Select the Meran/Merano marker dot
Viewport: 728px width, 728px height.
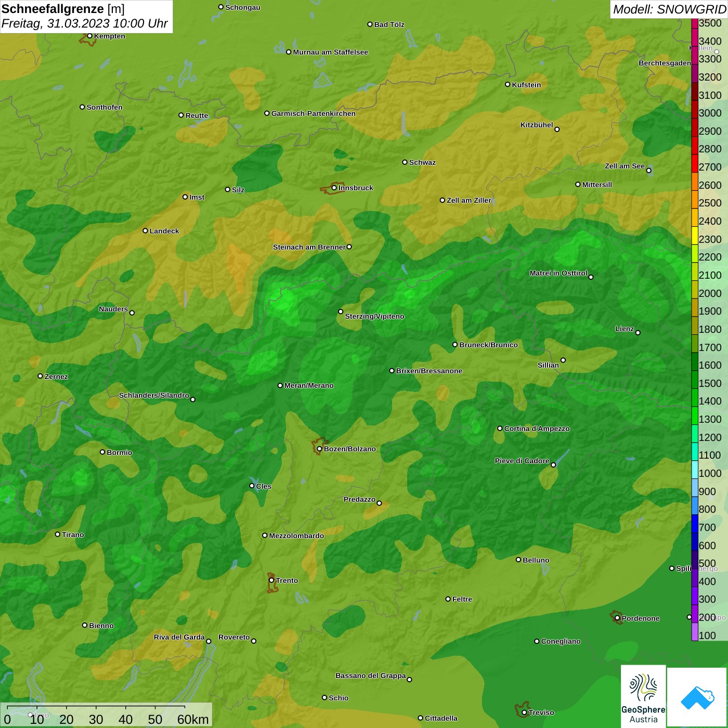(x=280, y=385)
